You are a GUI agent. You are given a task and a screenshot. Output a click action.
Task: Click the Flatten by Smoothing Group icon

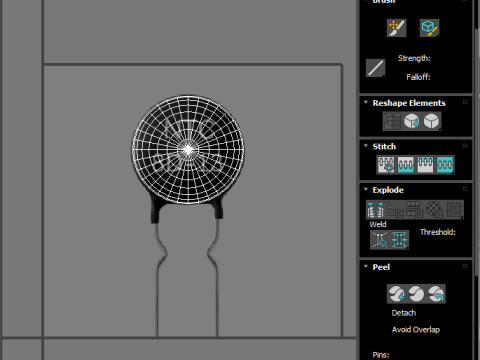415,210
